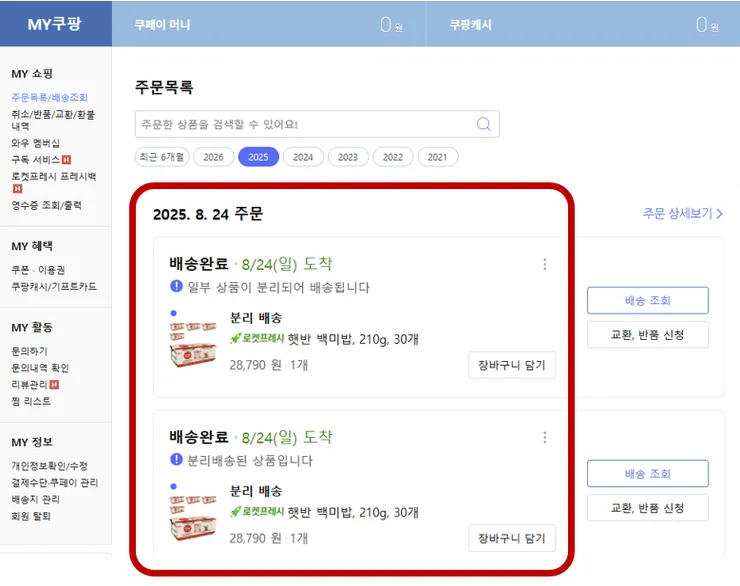Click the search magnifier icon
740x586 pixels.
click(483, 124)
